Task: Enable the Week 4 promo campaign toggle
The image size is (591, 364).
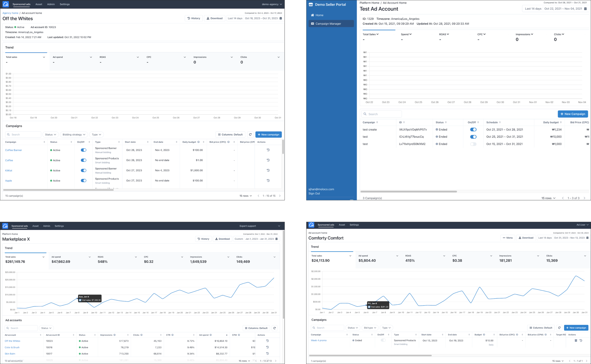Action: pos(383,340)
